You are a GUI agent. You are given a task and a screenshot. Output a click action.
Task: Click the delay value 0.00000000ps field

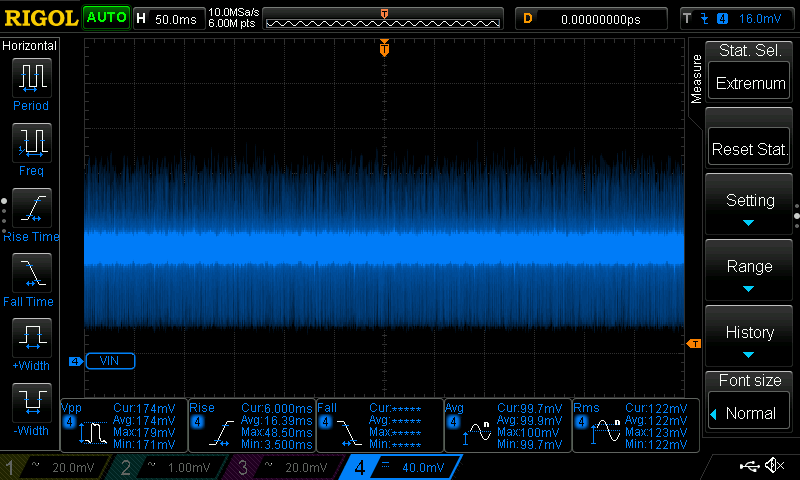click(x=591, y=19)
